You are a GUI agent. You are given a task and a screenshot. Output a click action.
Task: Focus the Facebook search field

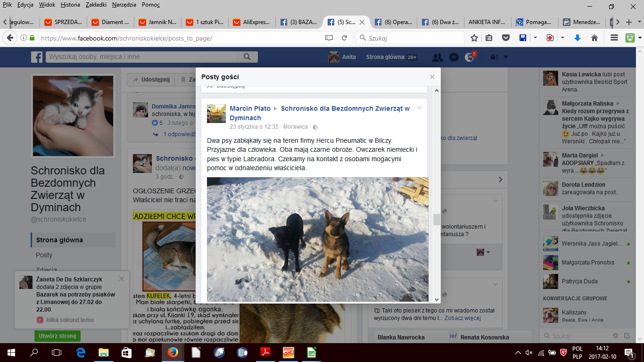pos(141,57)
